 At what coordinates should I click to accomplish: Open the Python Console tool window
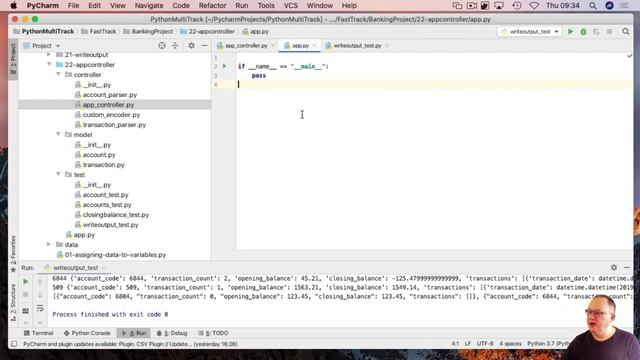click(x=87, y=333)
